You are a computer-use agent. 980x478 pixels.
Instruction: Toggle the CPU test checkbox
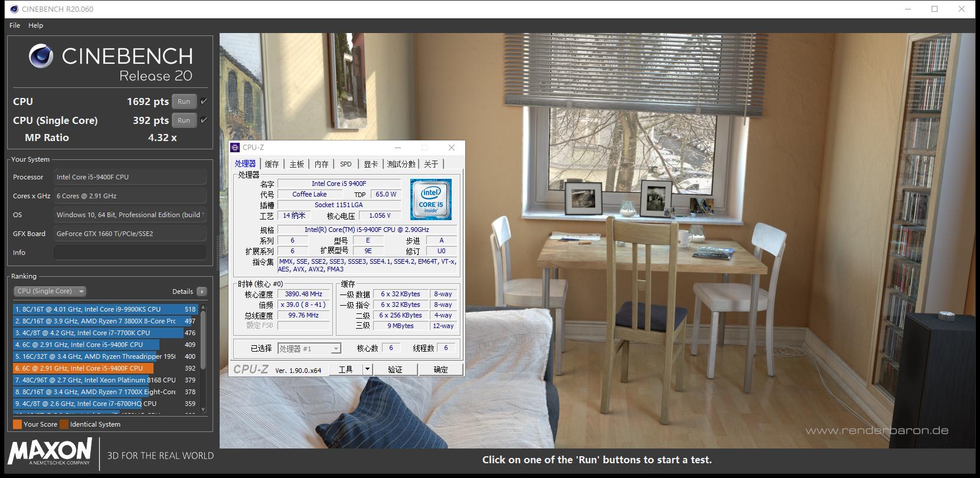click(x=204, y=101)
